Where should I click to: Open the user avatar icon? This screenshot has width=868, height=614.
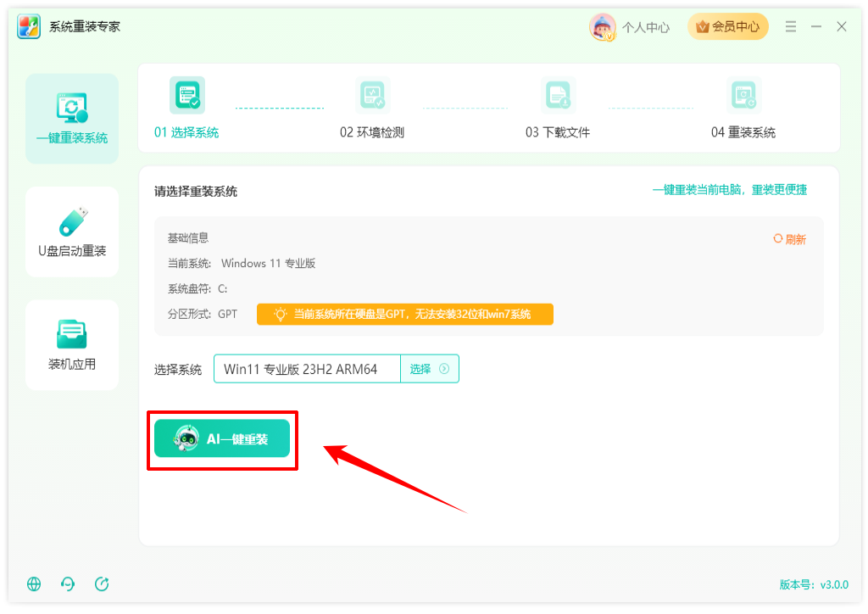pos(603,26)
